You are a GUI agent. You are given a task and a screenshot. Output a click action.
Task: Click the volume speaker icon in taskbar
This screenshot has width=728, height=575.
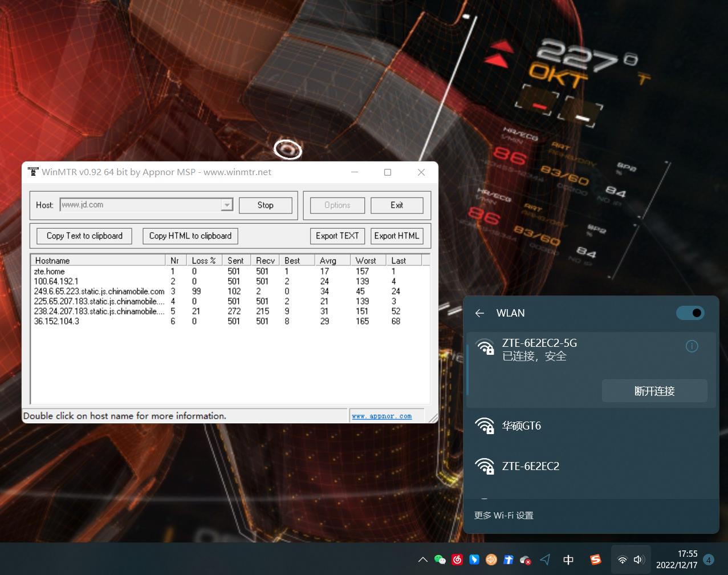[x=638, y=560]
